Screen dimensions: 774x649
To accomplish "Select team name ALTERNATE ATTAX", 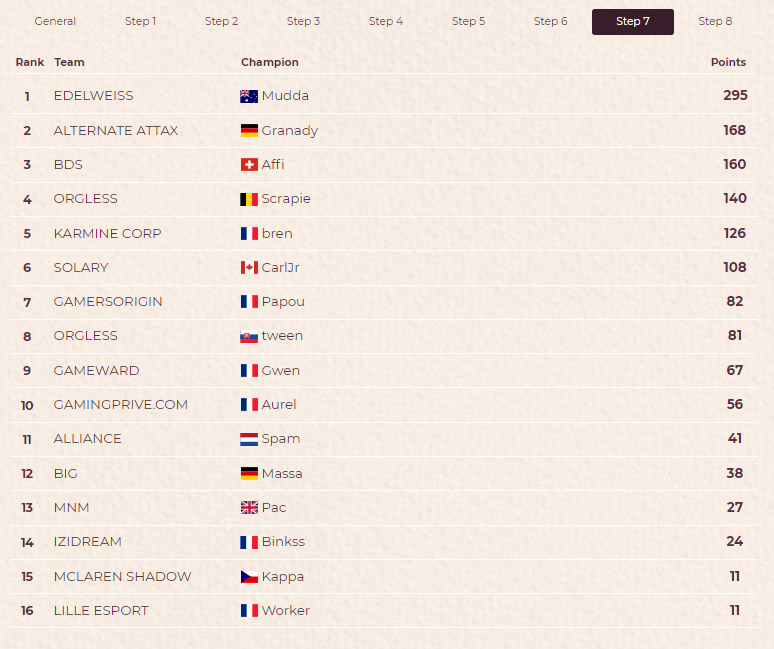I will (116, 130).
